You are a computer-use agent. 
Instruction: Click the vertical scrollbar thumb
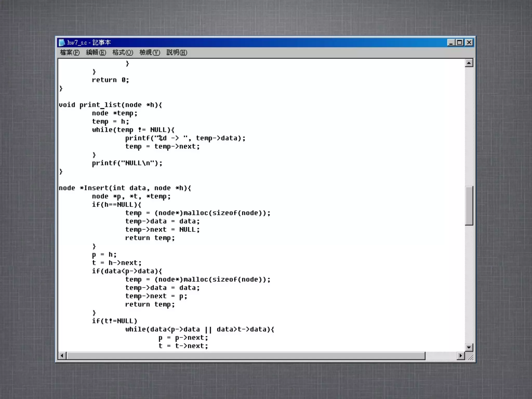469,206
